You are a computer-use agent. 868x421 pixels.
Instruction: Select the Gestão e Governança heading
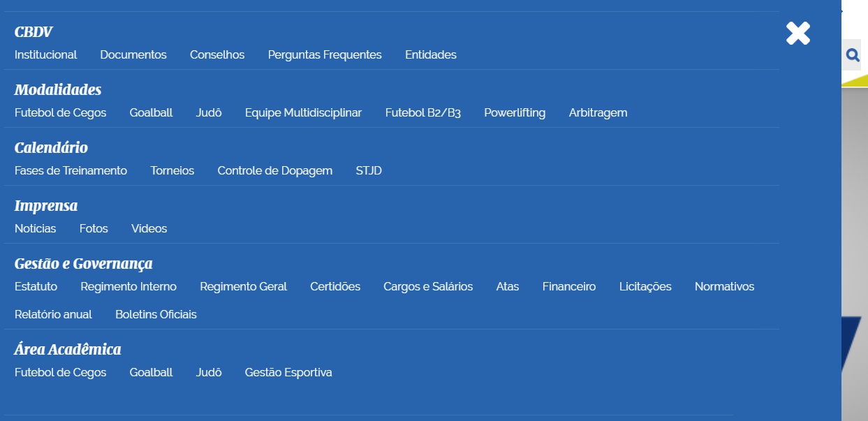(84, 264)
